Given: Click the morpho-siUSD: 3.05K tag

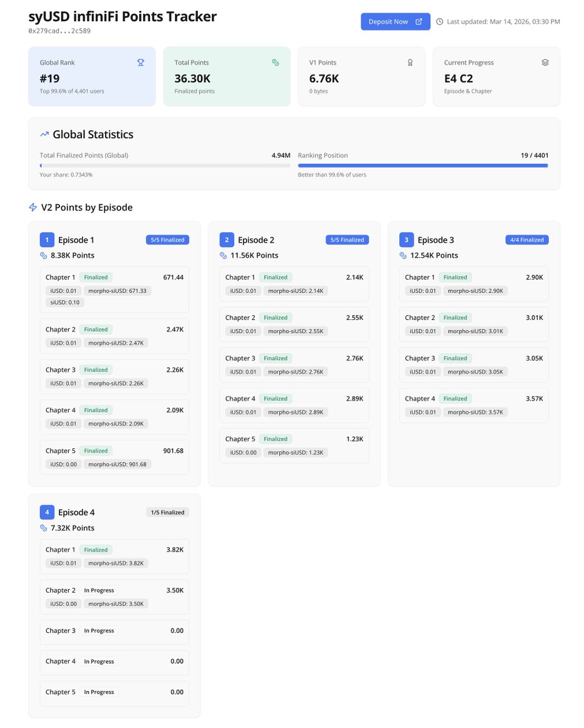Looking at the screenshot, I should (475, 371).
